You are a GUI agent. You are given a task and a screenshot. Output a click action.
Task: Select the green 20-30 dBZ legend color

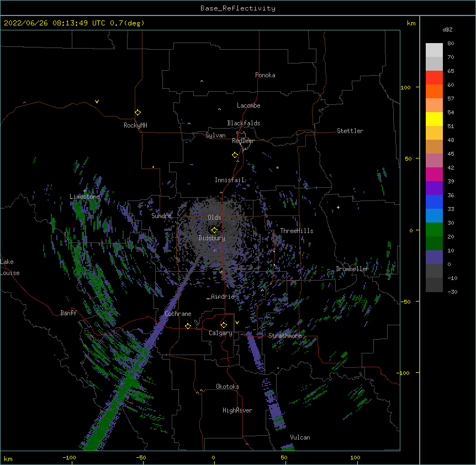[434, 230]
